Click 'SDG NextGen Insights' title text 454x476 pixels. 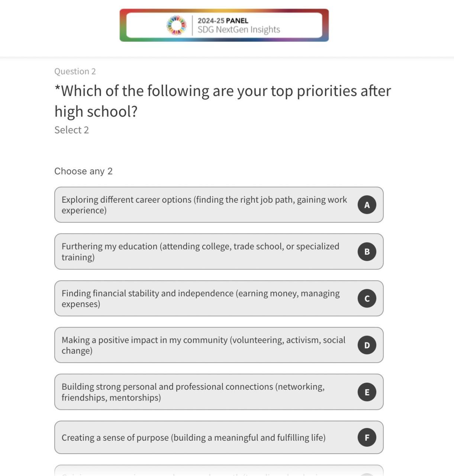tap(239, 30)
